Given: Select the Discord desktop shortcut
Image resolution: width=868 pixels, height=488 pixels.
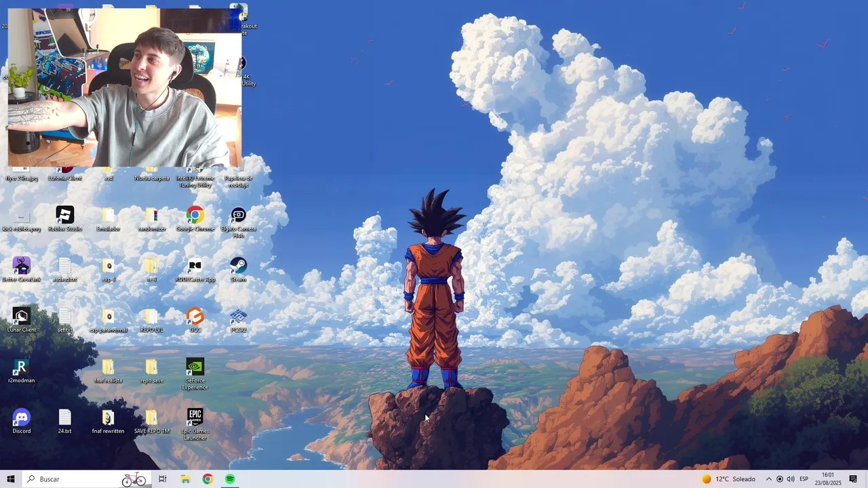Looking at the screenshot, I should (22, 421).
